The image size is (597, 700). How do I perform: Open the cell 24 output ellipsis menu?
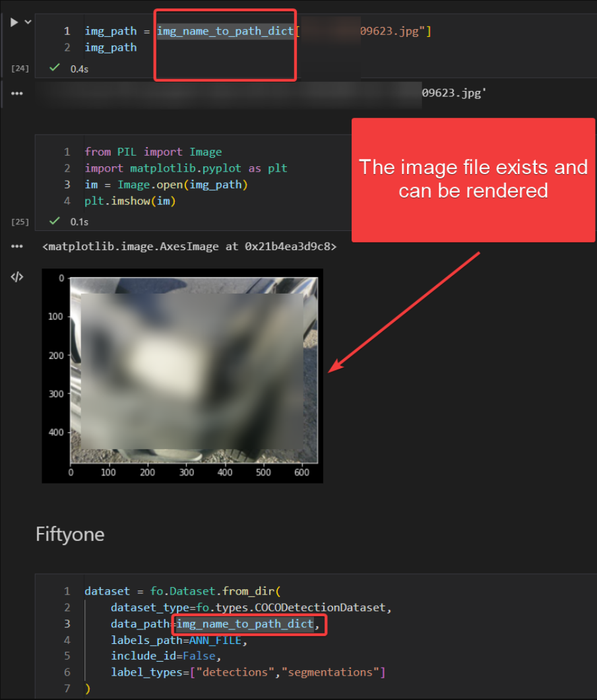[17, 93]
